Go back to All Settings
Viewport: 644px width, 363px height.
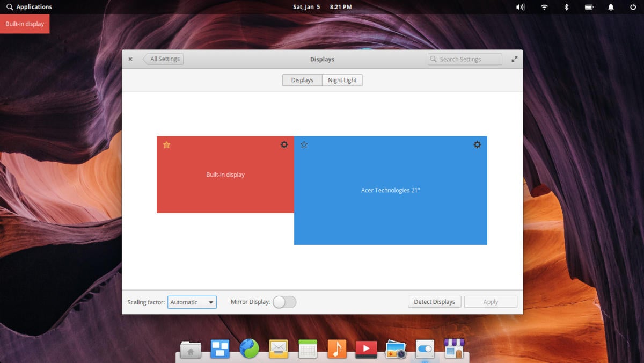click(163, 59)
